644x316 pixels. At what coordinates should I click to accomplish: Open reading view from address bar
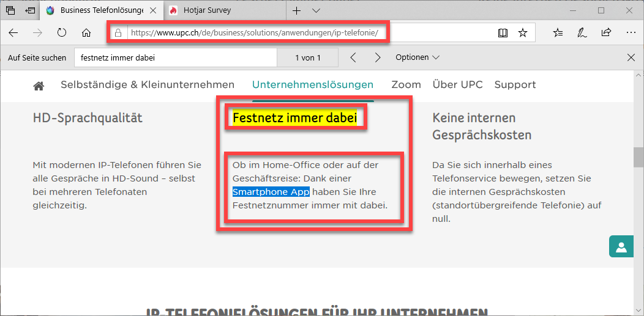(x=503, y=33)
